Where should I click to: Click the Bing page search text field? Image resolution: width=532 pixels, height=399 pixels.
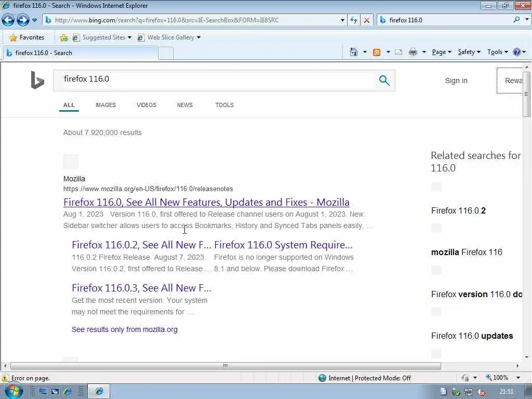214,81
